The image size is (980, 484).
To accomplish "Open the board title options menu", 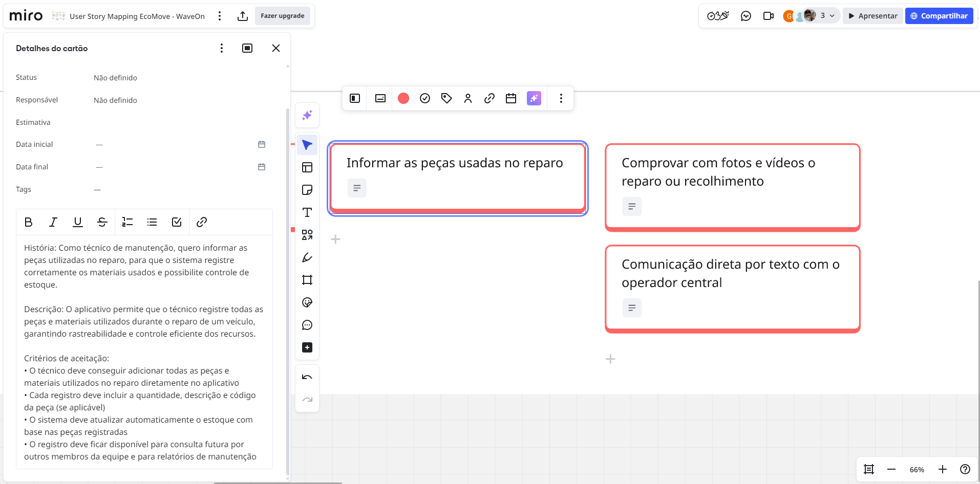I will tap(220, 16).
